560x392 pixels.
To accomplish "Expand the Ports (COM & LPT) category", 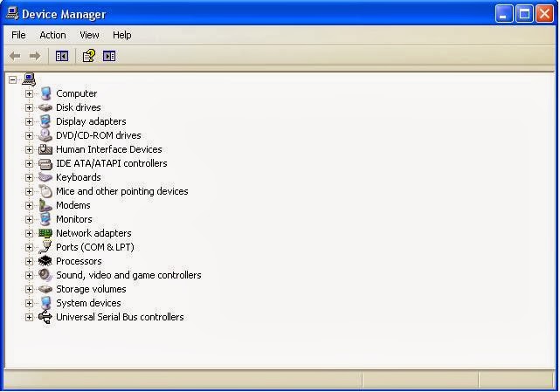I will [29, 247].
